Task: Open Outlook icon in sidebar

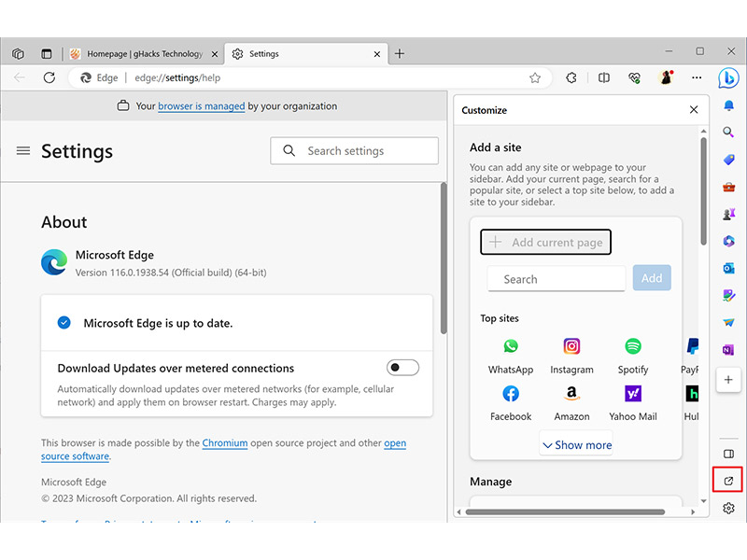Action: coord(728,268)
